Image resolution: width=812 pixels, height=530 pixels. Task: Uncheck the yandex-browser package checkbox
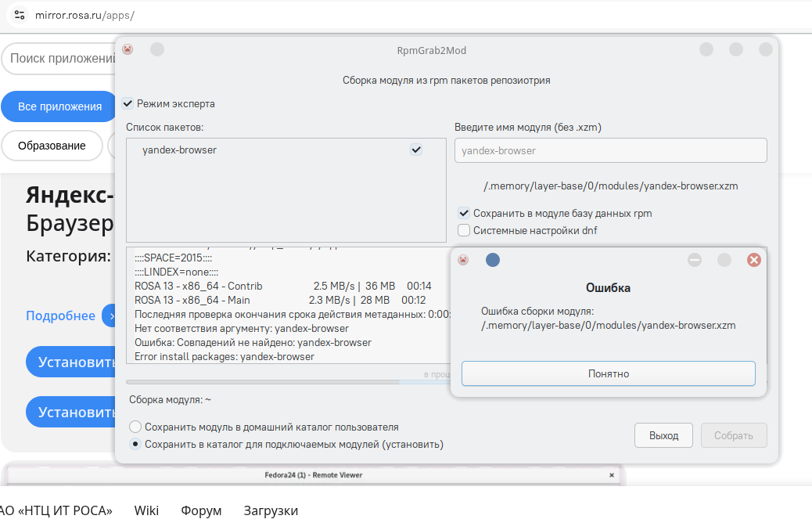416,150
